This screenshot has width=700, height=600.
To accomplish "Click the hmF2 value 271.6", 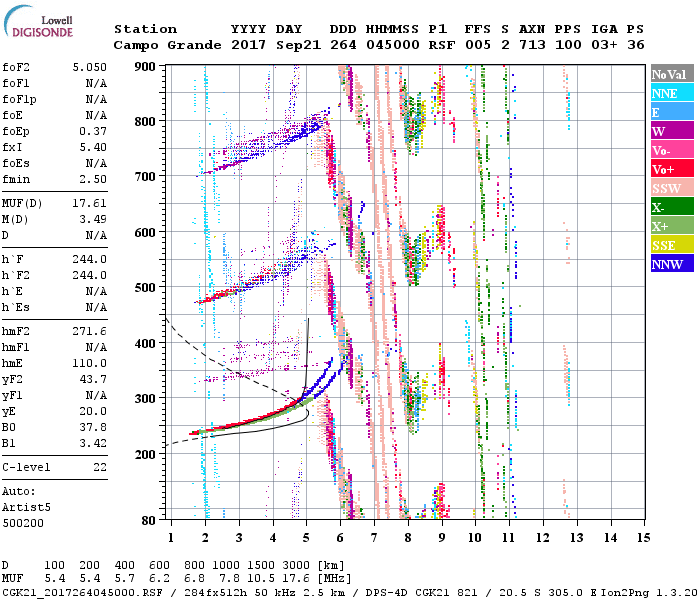I will coord(90,330).
